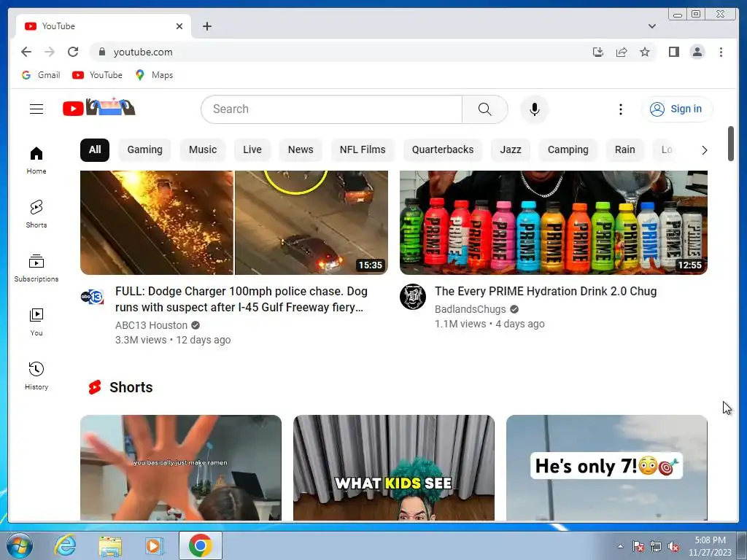
Task: Open Windows Explorer from the taskbar
Action: click(x=109, y=545)
